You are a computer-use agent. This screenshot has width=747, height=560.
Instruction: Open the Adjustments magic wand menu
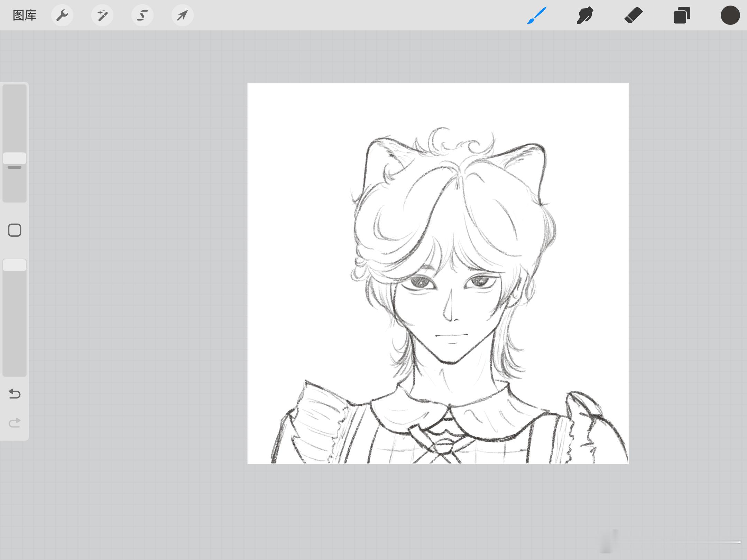point(102,15)
